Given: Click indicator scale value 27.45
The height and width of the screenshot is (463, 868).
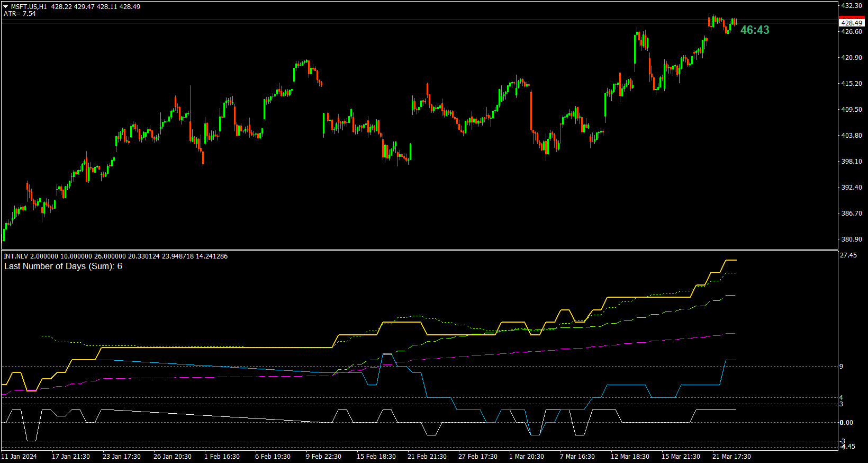Looking at the screenshot, I should (848, 255).
